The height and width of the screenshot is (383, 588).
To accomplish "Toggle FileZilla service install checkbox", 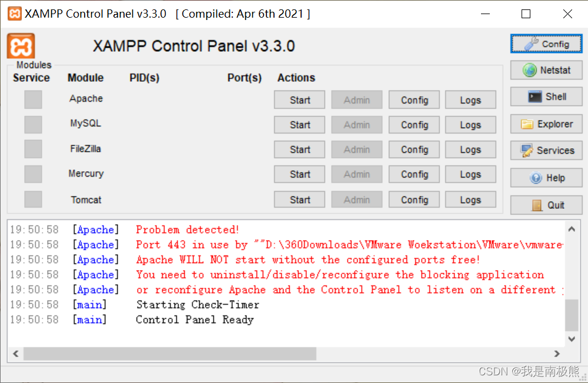I will [x=33, y=149].
